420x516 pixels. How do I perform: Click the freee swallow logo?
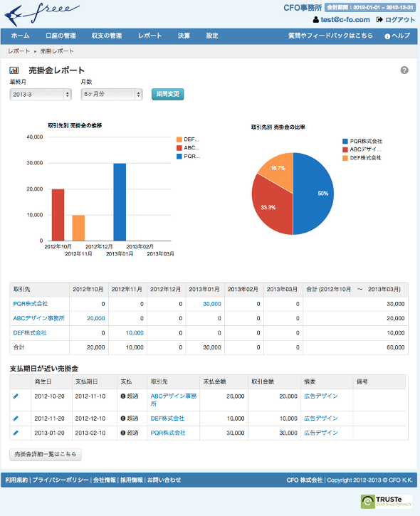pos(41,14)
